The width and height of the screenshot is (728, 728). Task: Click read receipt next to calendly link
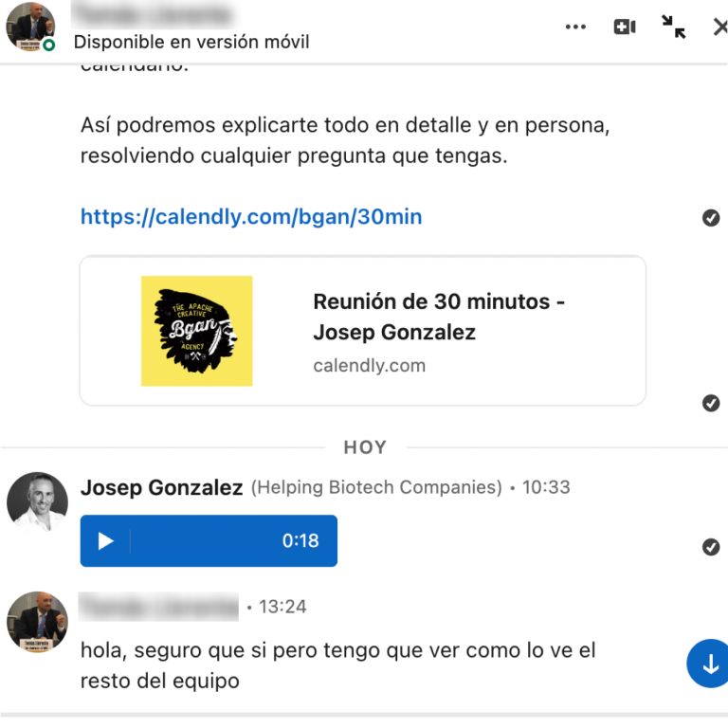click(x=711, y=217)
